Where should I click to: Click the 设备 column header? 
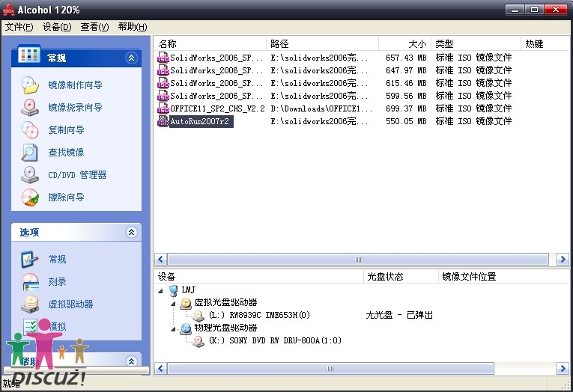tap(258, 277)
